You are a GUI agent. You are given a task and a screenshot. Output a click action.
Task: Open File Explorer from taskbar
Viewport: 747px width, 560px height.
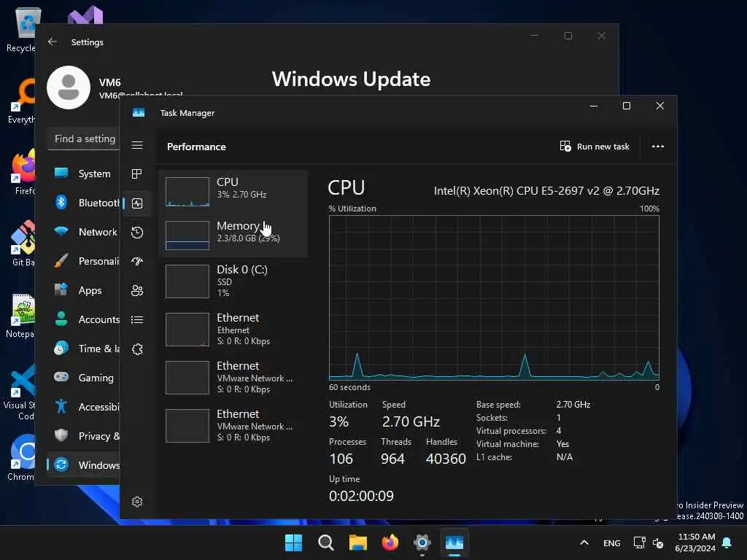[357, 542]
